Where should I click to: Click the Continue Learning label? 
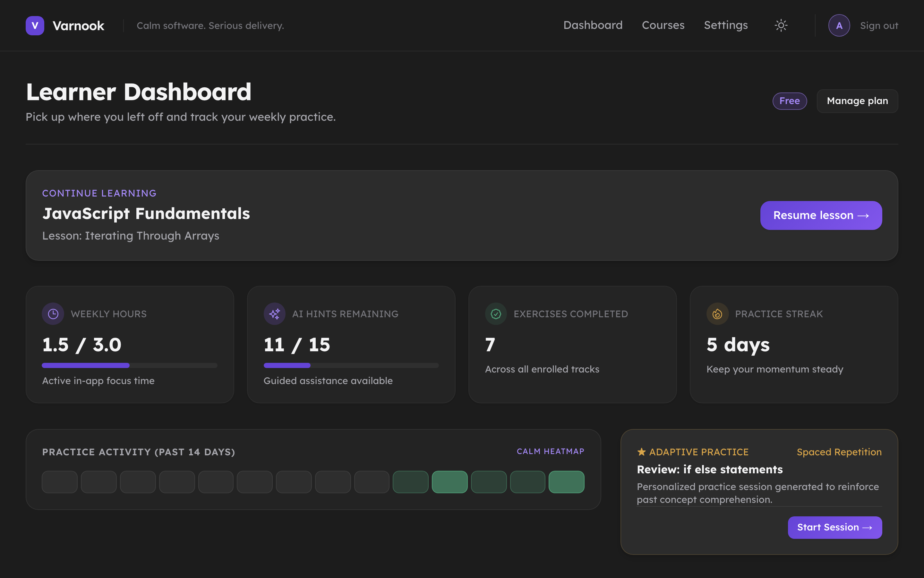(x=99, y=193)
